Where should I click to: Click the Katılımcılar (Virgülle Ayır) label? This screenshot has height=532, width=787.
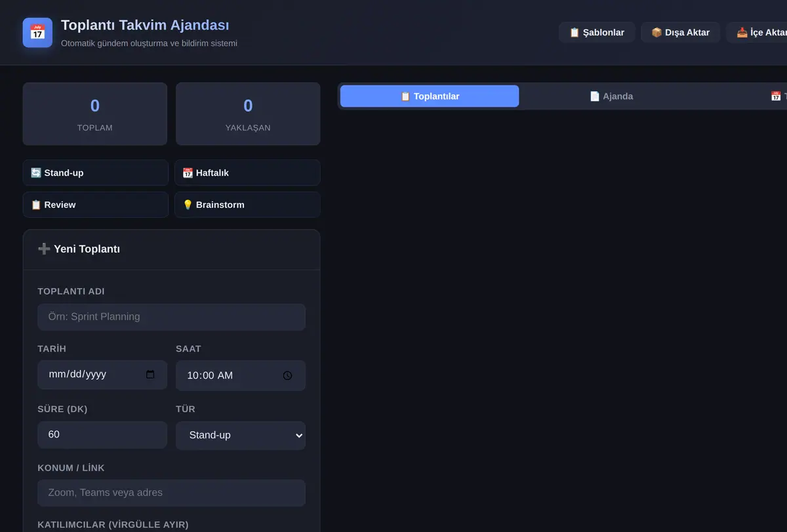pos(113,525)
